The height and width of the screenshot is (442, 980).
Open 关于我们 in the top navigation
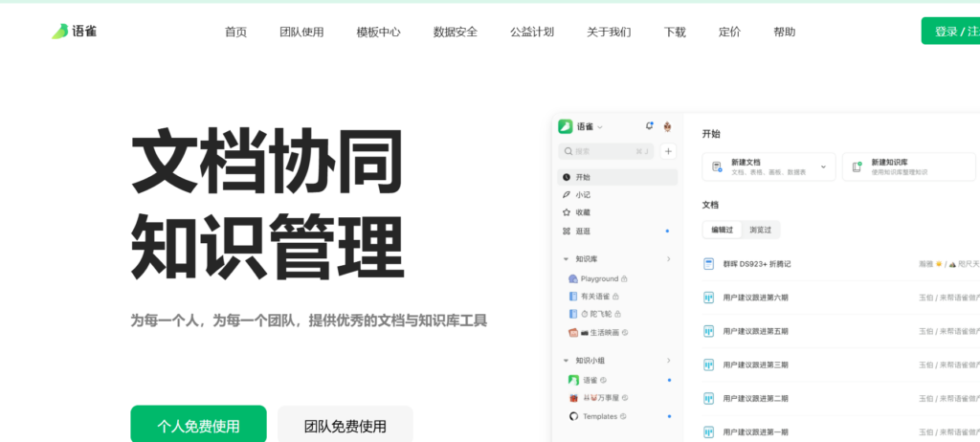(609, 32)
